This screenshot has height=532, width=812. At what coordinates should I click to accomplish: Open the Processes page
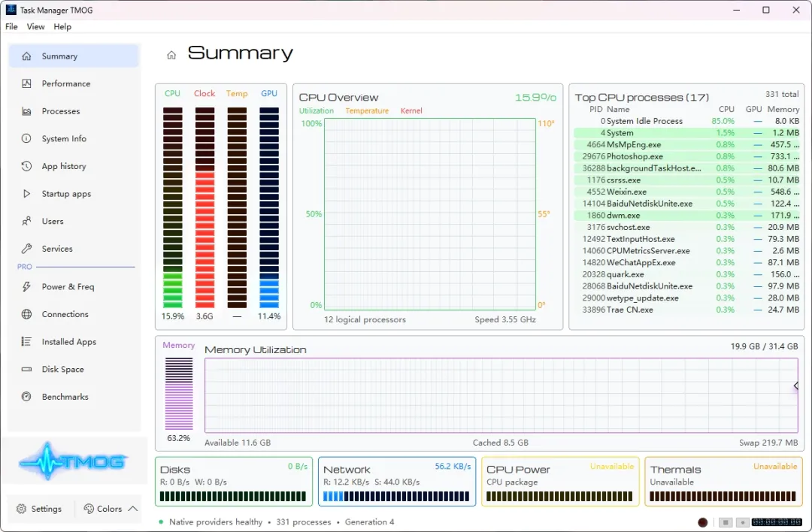(x=74, y=110)
